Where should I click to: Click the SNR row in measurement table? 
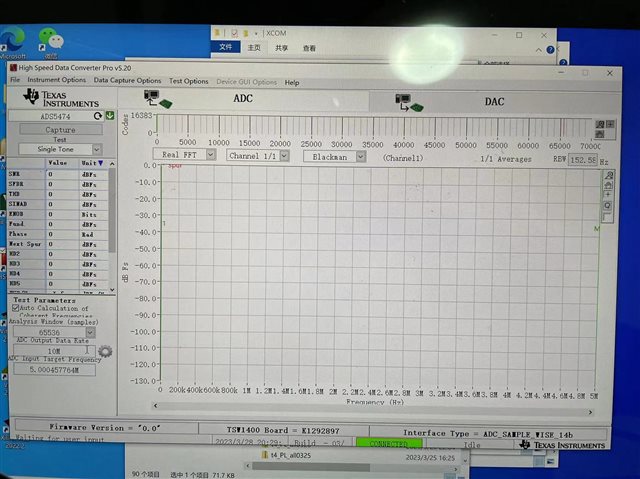coord(58,174)
